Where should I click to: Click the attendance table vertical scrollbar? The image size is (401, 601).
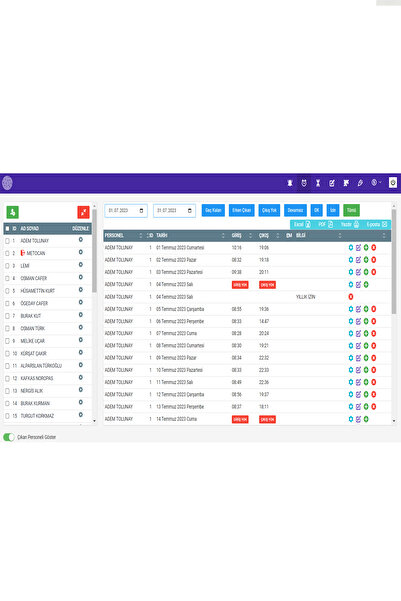[394, 262]
